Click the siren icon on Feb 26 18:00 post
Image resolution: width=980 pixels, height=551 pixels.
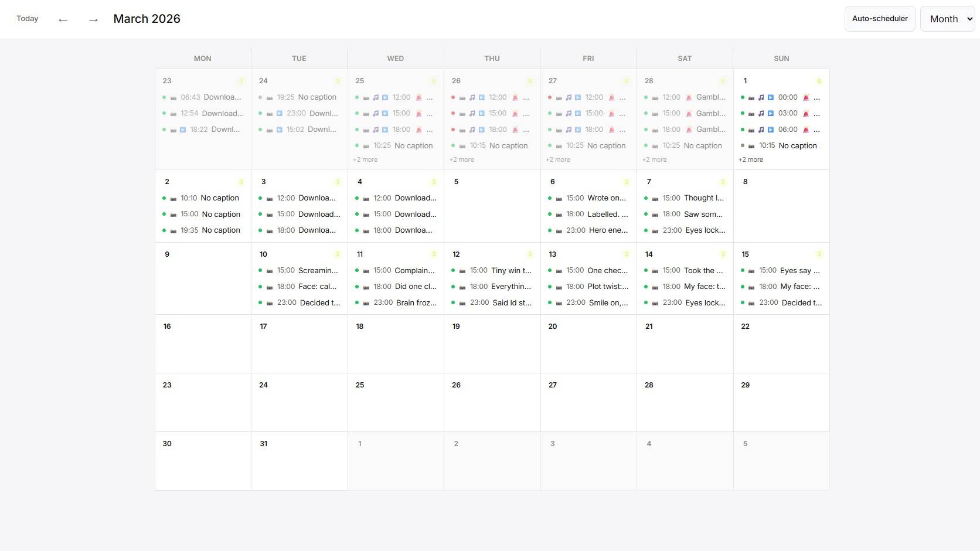pos(515,130)
